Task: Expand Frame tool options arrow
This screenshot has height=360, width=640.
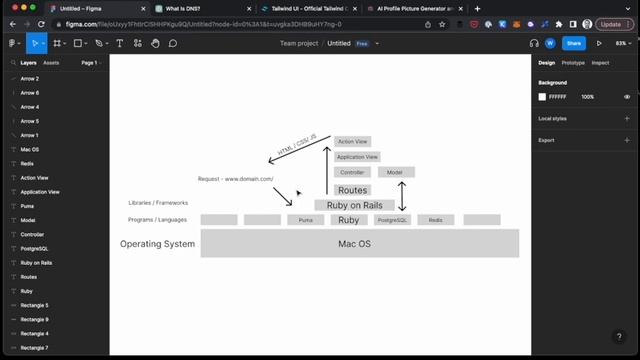Action: [x=65, y=44]
